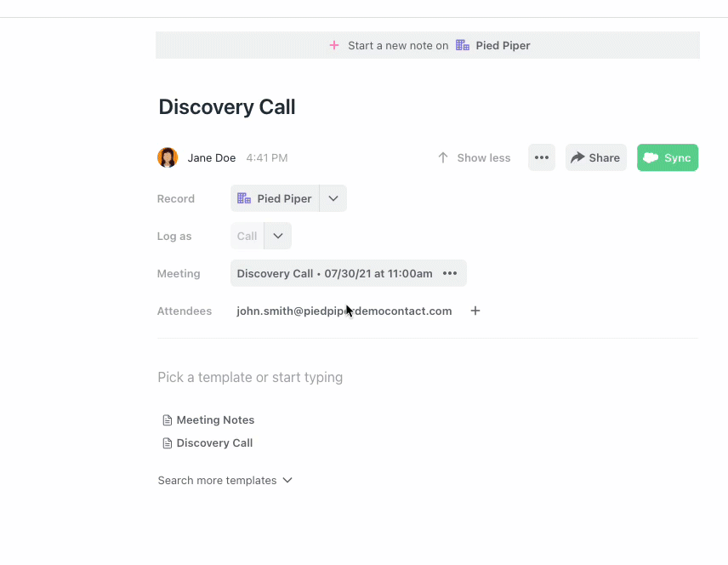Open meeting options ellipsis menu
The width and height of the screenshot is (728, 565).
(x=450, y=273)
